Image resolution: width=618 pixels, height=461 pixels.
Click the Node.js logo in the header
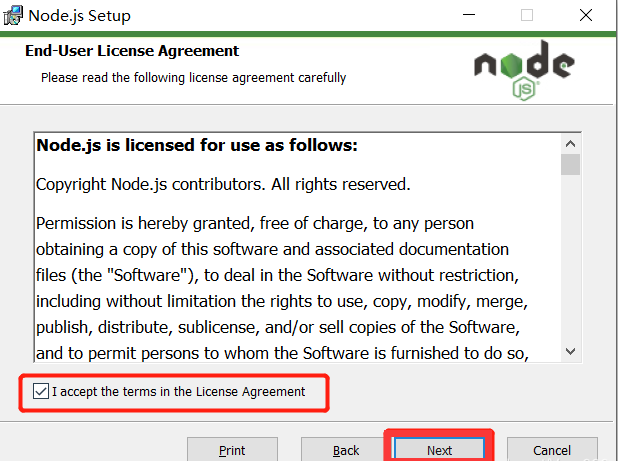pyautogui.click(x=524, y=70)
